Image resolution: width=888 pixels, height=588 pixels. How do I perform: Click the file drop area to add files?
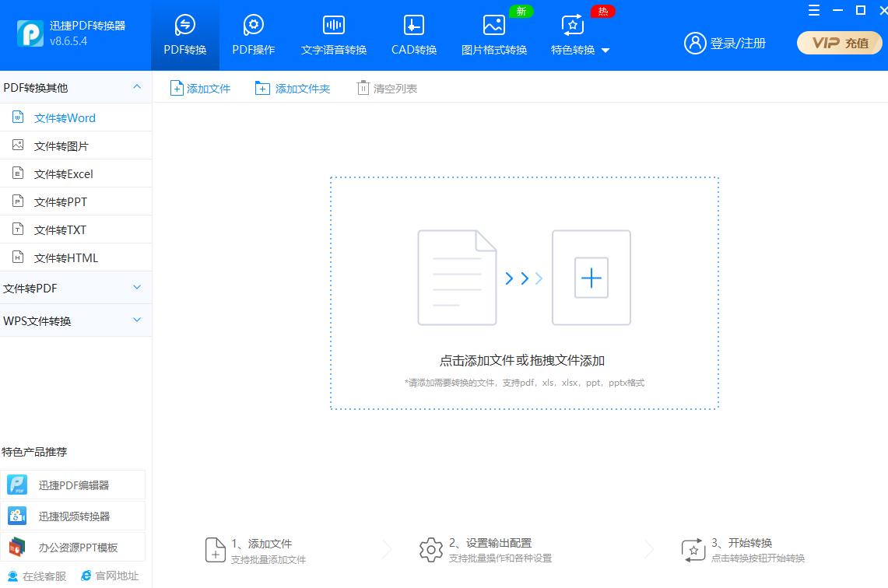(524, 293)
